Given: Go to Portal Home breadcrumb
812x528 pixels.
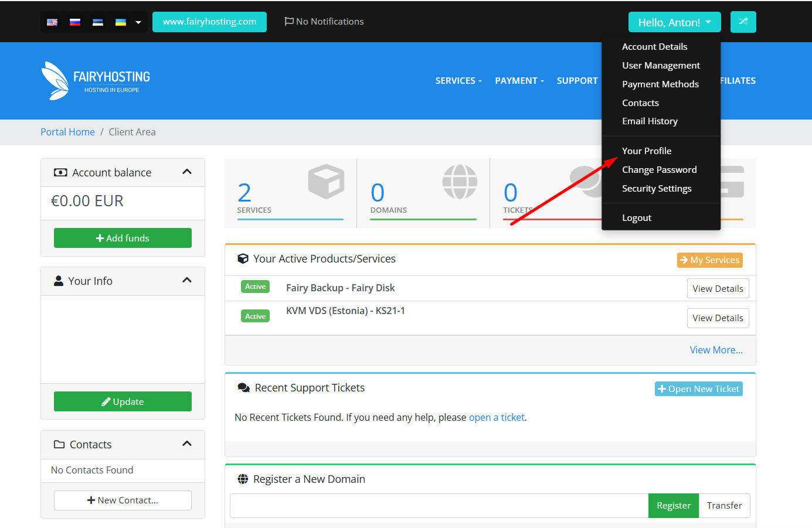Looking at the screenshot, I should 67,132.
